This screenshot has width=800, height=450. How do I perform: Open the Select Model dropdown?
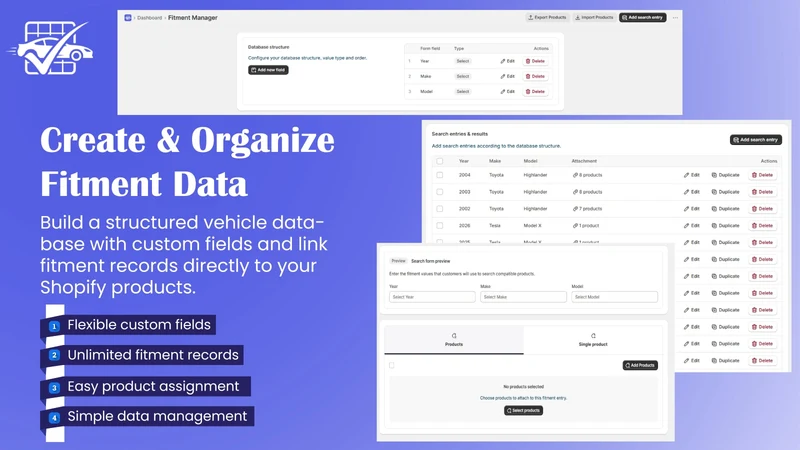point(614,297)
